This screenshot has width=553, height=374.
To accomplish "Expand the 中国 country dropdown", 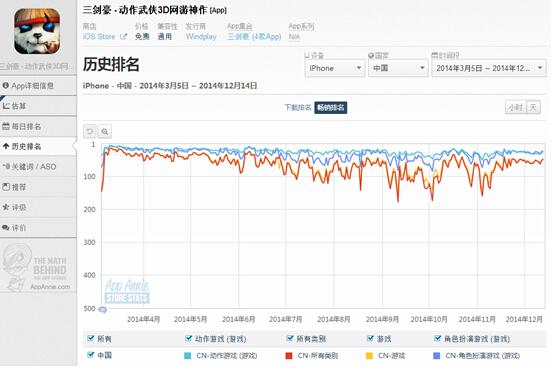I will pyautogui.click(x=398, y=68).
